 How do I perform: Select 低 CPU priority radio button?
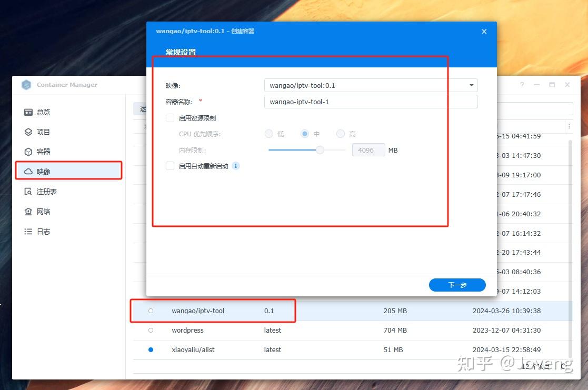(268, 134)
